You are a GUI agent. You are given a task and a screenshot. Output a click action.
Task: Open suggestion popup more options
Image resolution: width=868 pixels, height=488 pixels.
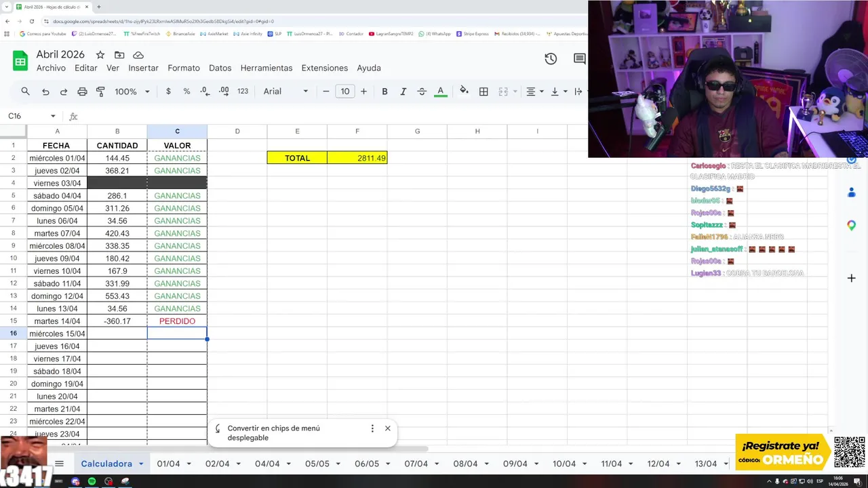tap(372, 428)
